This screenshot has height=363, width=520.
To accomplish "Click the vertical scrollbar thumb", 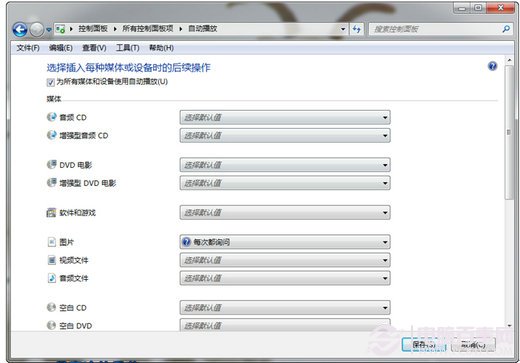I will pos(509,132).
